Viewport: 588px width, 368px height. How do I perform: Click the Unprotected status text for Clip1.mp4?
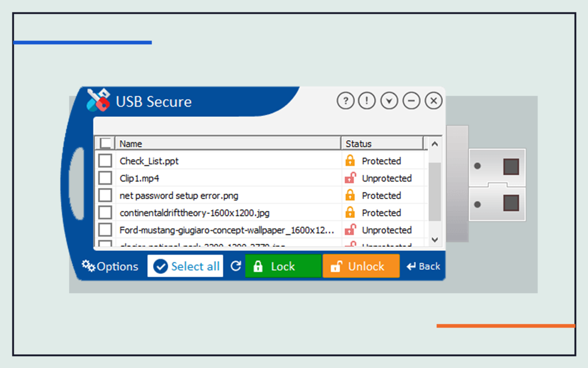387,178
